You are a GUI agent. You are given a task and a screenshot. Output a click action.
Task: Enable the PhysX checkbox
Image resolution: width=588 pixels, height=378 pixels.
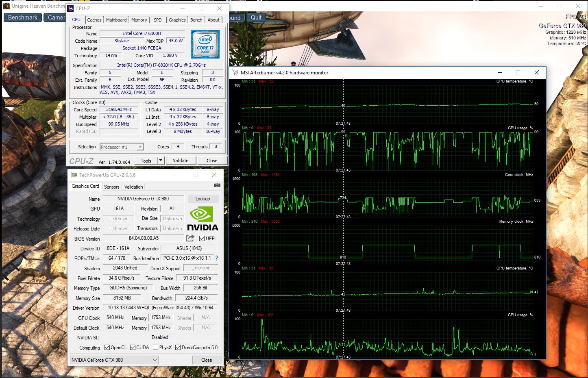coord(156,348)
